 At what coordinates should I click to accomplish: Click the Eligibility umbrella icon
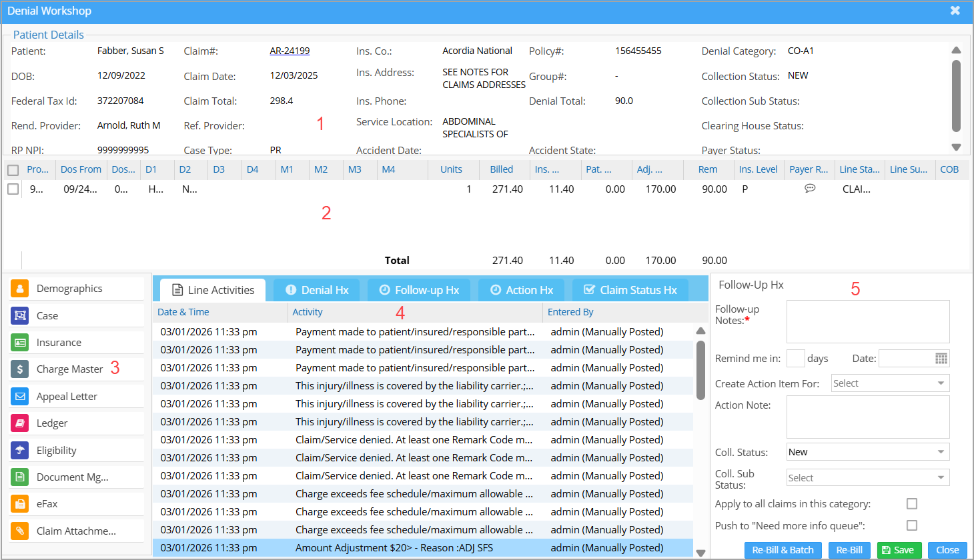point(20,451)
